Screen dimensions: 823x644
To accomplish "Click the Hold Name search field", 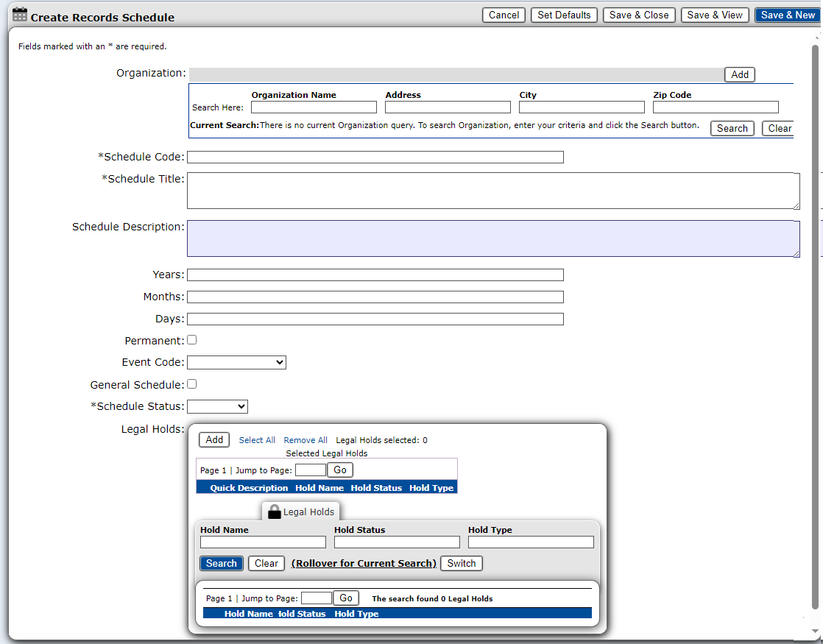I will pos(263,542).
